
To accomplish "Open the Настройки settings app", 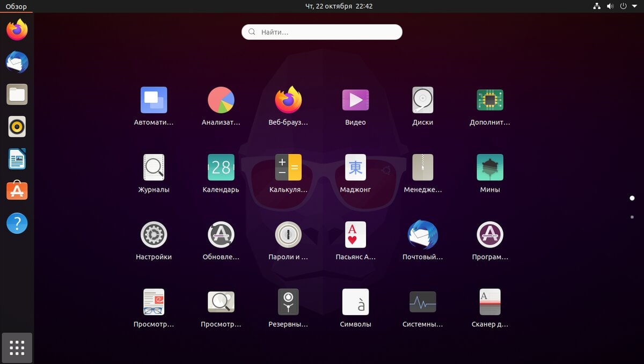I will point(154,235).
